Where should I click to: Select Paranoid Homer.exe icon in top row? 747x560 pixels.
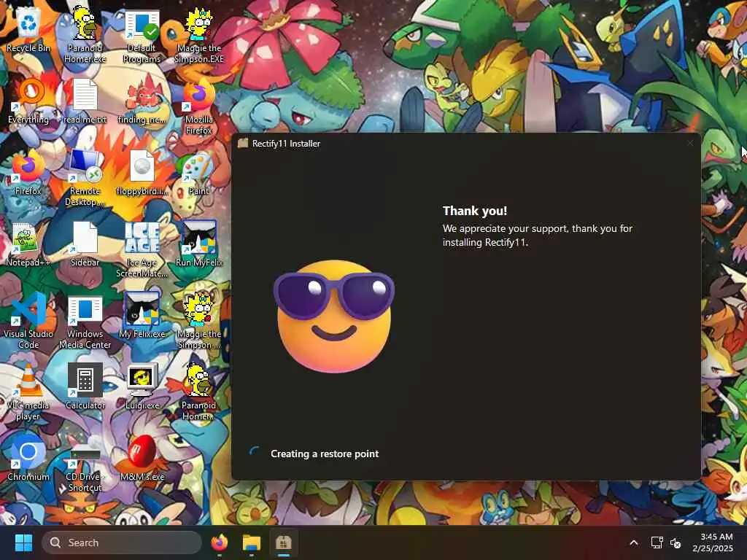(85, 34)
